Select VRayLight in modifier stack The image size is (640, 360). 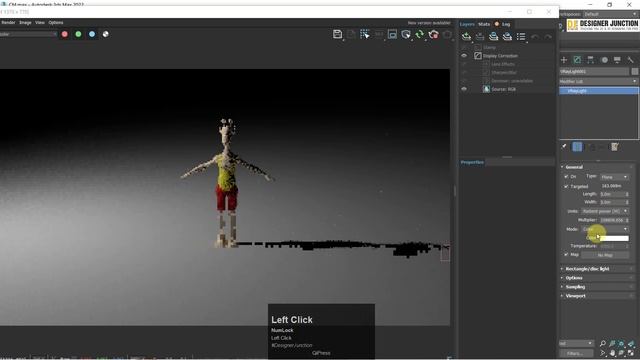click(x=598, y=91)
